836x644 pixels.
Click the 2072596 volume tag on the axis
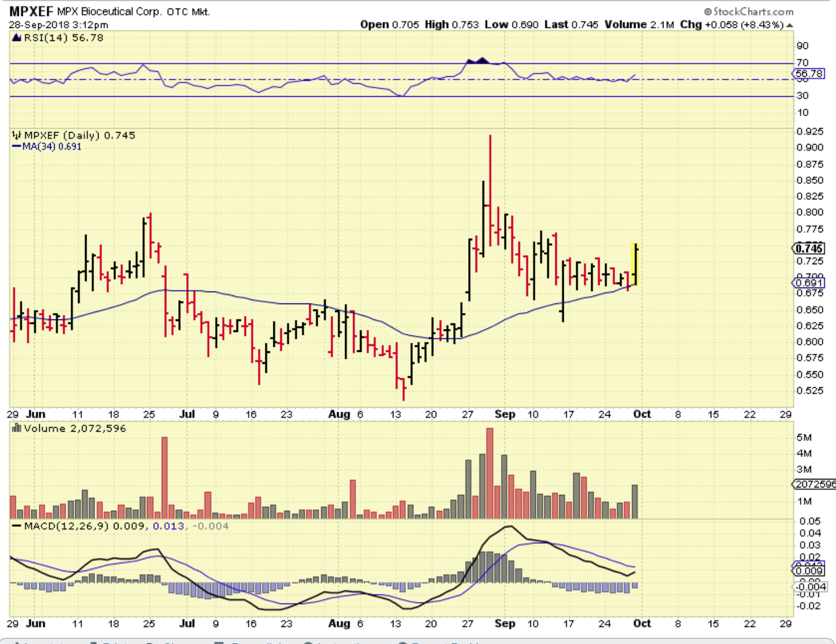pos(814,484)
